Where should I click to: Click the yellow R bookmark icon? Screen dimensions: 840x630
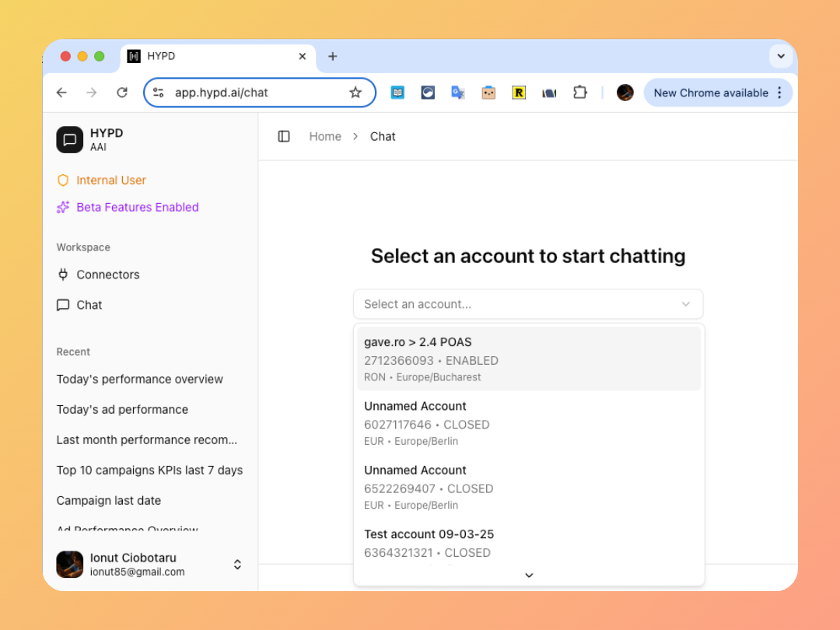pyautogui.click(x=519, y=92)
